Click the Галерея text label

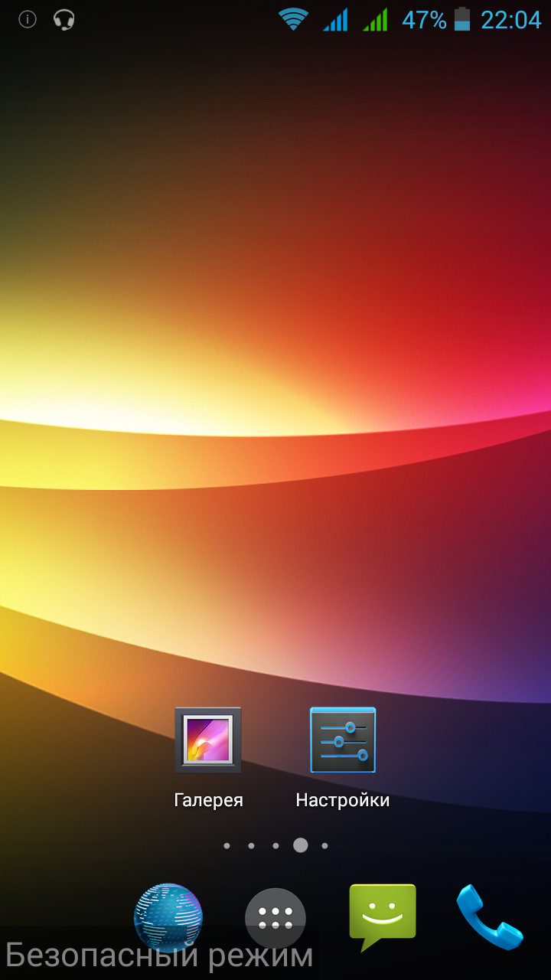(x=208, y=800)
